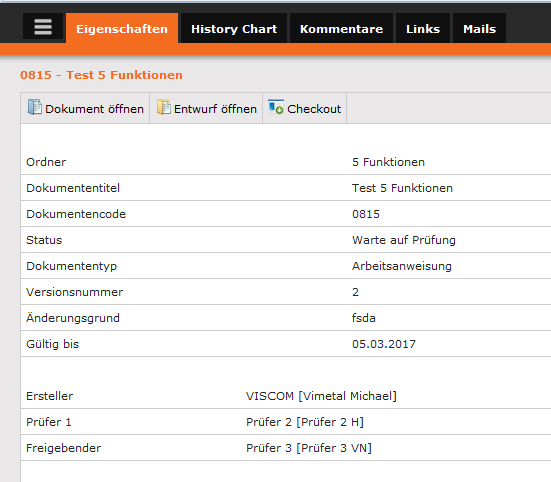Screen dimensions: 551x482
Task: Open the History Chart tab
Action: tap(234, 28)
